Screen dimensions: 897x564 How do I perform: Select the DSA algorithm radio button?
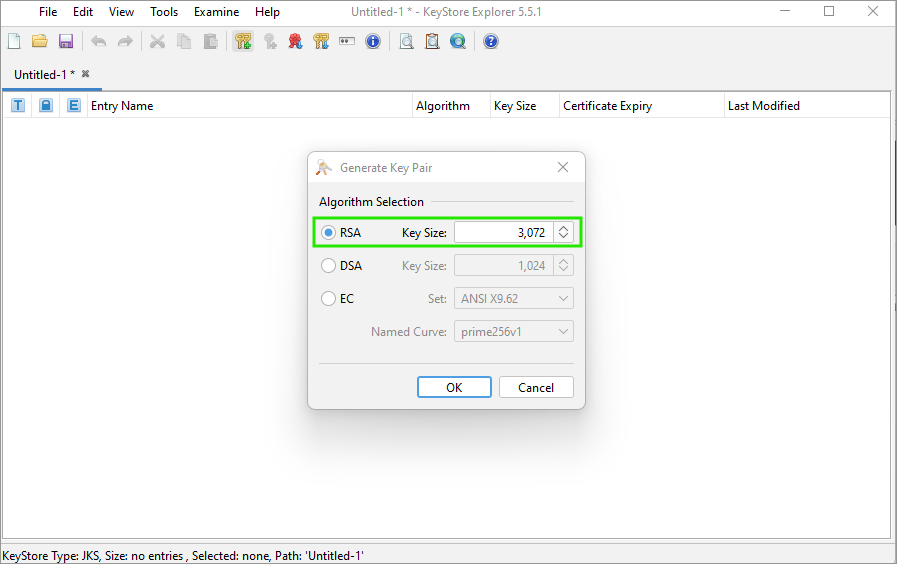[x=328, y=266]
